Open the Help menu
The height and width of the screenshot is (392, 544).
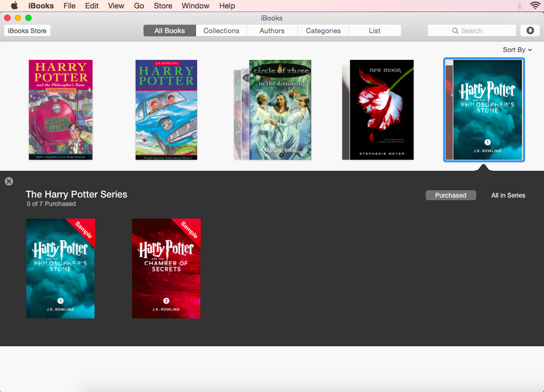tap(227, 6)
